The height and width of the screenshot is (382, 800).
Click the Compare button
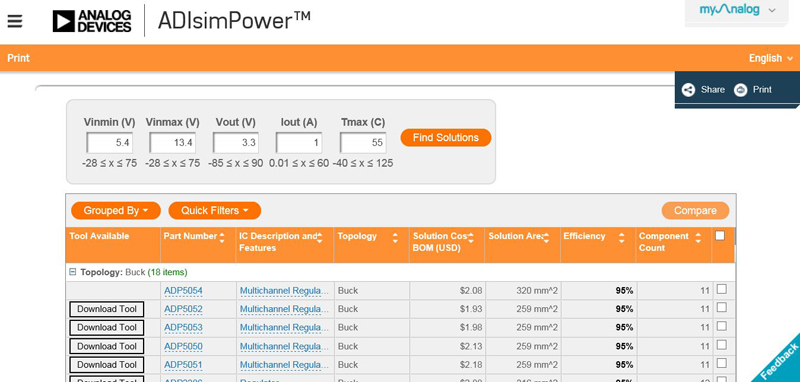coord(695,211)
